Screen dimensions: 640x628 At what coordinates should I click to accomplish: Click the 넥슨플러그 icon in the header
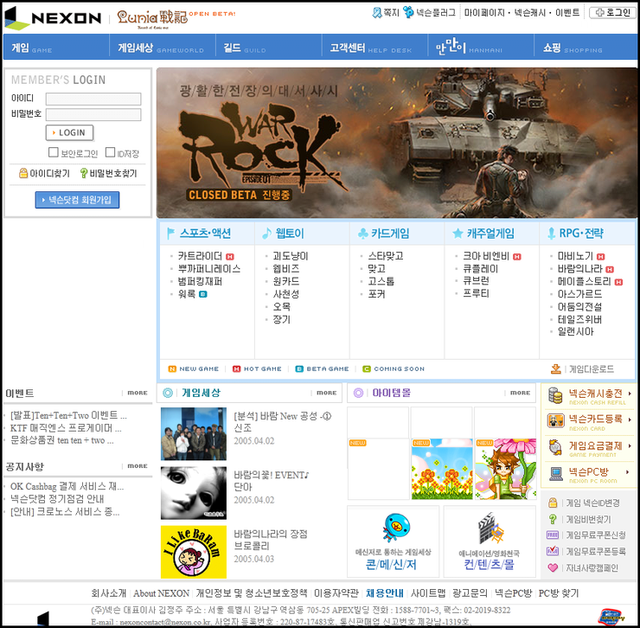[409, 14]
